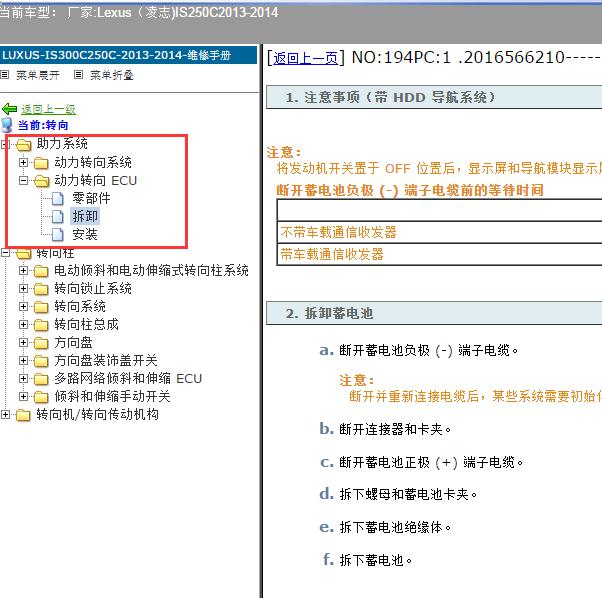Click the 菜单折叠 list icon
The height and width of the screenshot is (598, 602).
(x=78, y=75)
